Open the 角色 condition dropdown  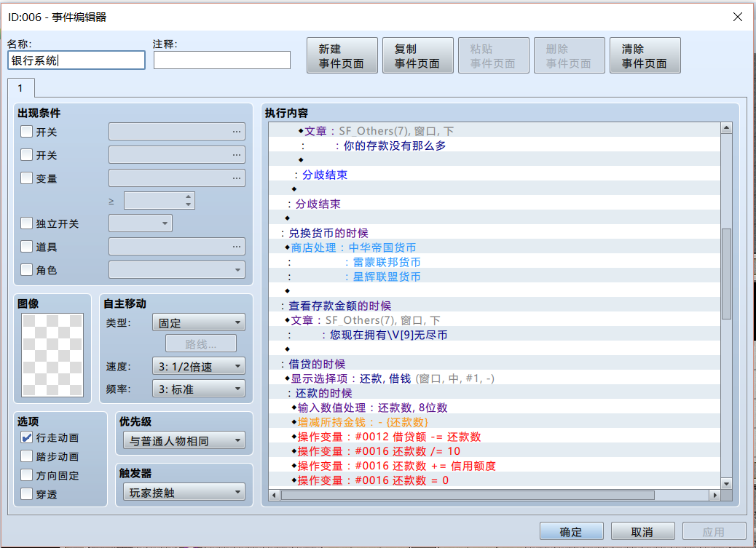[x=177, y=269]
